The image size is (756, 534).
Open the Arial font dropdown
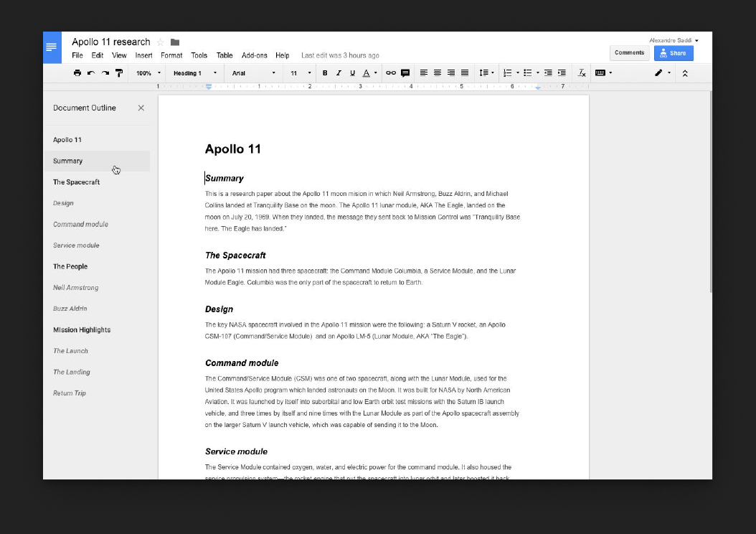(254, 73)
